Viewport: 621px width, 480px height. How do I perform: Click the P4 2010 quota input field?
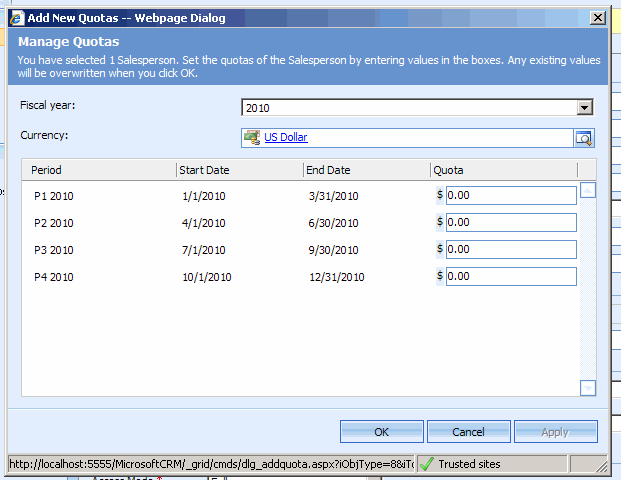[x=511, y=276]
